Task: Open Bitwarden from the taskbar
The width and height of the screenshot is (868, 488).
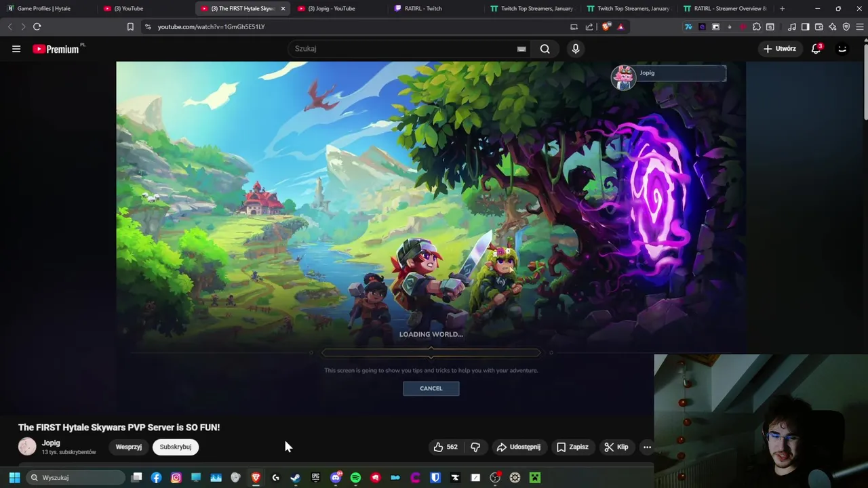Action: pyautogui.click(x=435, y=477)
